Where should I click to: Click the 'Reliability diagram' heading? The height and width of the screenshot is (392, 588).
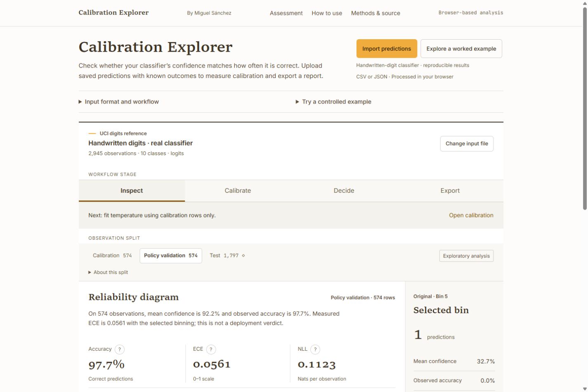click(x=134, y=297)
